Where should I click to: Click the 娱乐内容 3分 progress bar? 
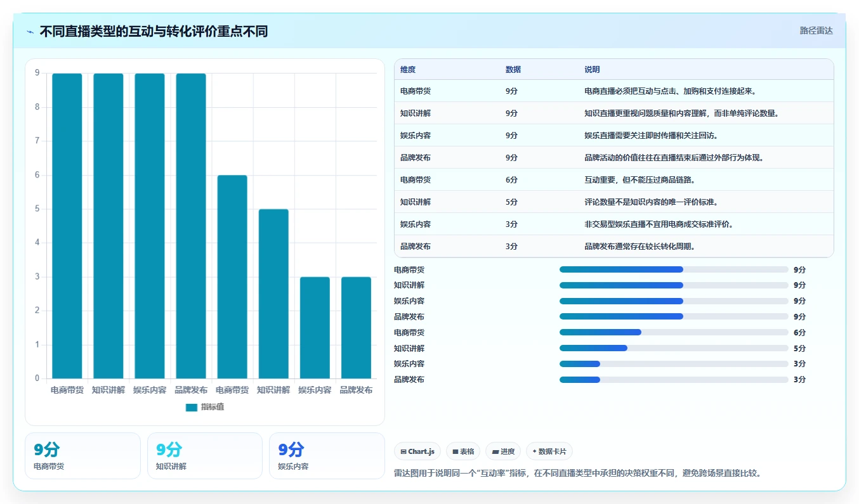point(674,364)
